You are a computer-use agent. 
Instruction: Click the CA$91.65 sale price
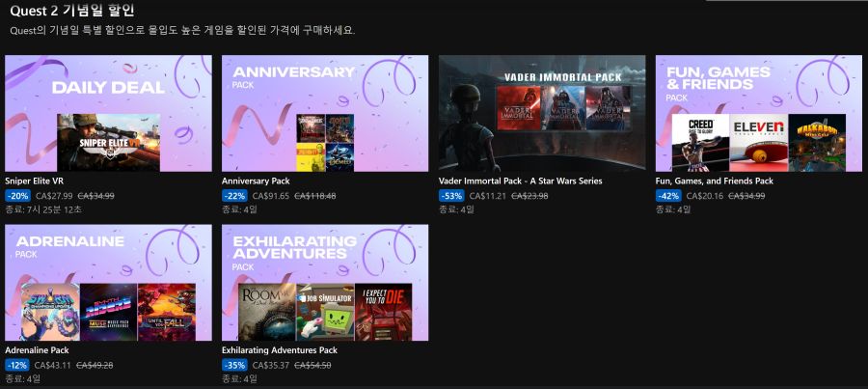(x=271, y=196)
